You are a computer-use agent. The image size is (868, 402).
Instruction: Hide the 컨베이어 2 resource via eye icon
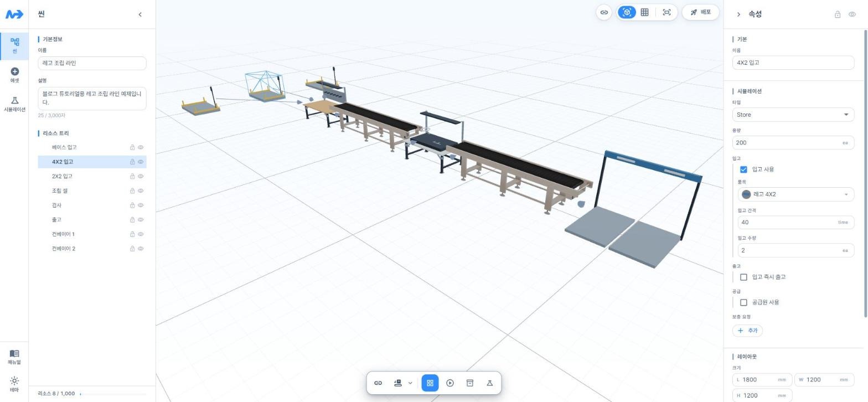click(x=141, y=249)
